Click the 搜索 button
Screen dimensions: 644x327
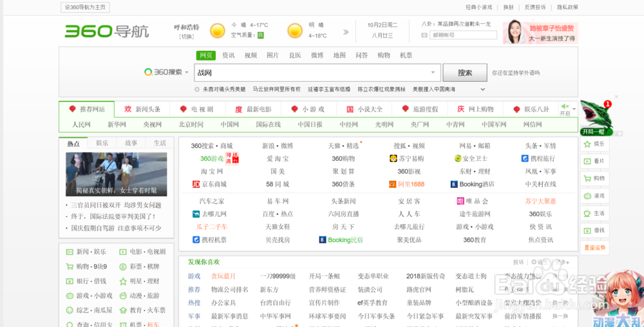tap(465, 73)
